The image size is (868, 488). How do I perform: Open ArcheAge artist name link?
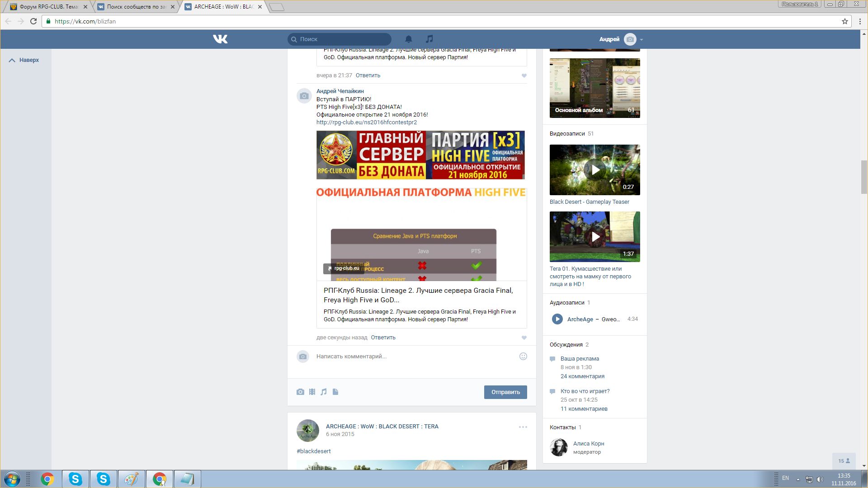click(x=580, y=319)
